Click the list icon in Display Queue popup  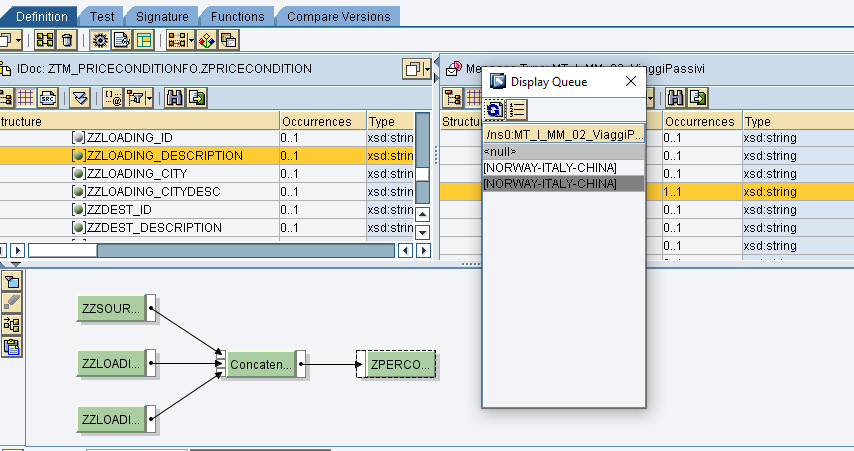[x=516, y=110]
